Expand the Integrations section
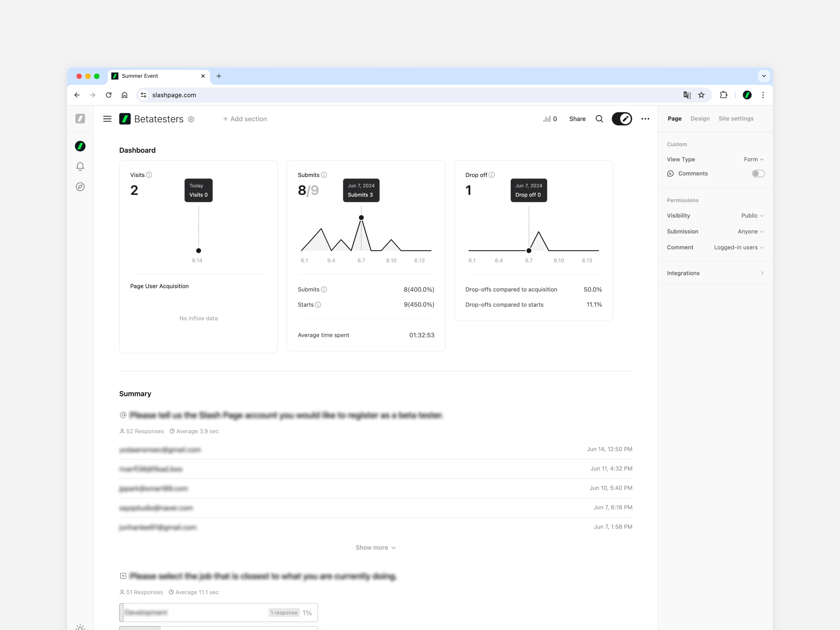This screenshot has height=630, width=840. (715, 273)
